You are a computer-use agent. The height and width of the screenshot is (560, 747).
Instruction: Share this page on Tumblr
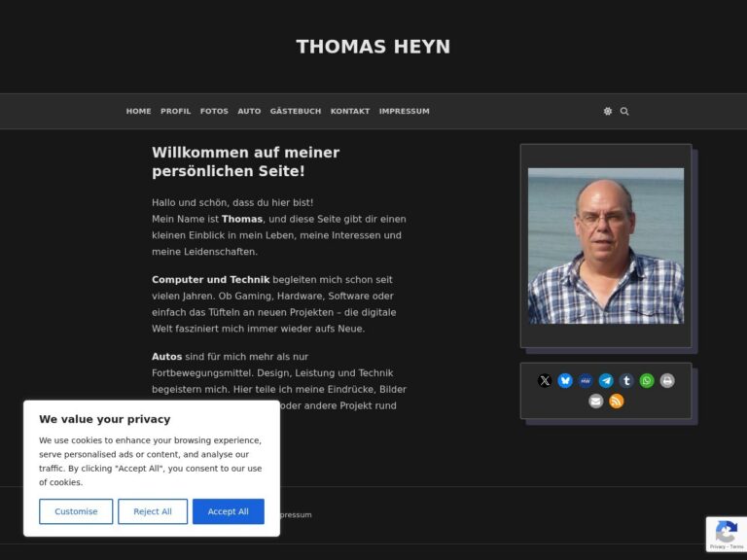pos(626,381)
